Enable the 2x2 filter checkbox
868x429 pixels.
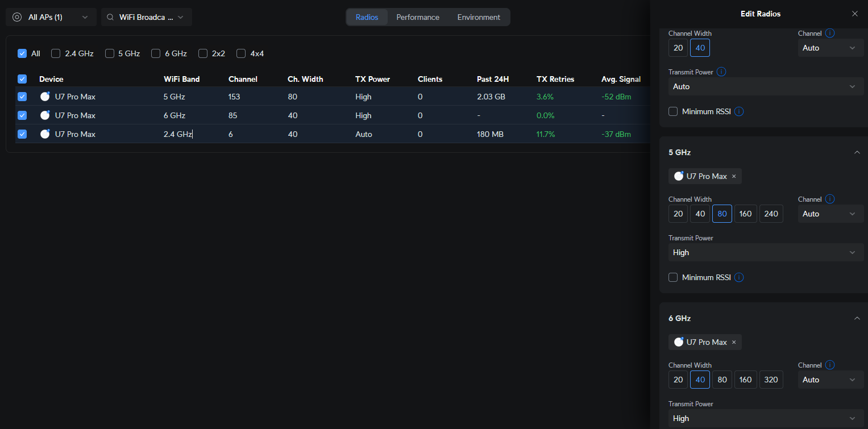tap(203, 53)
